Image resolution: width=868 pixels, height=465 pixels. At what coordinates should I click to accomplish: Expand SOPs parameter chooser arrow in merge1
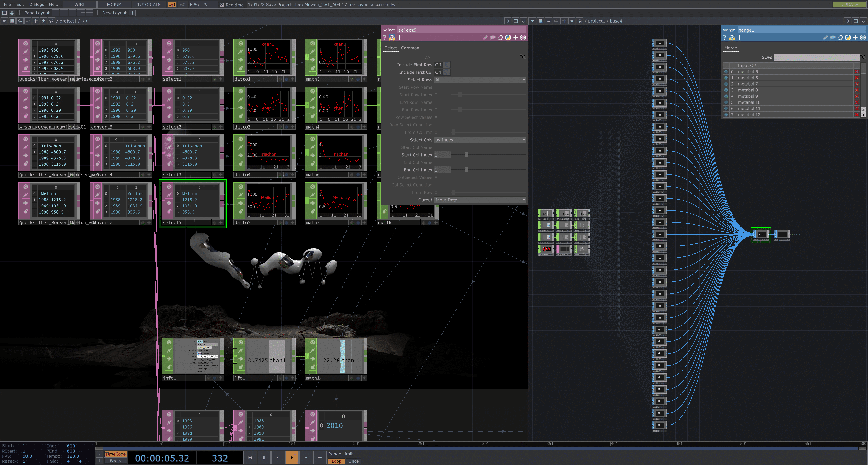pos(863,57)
